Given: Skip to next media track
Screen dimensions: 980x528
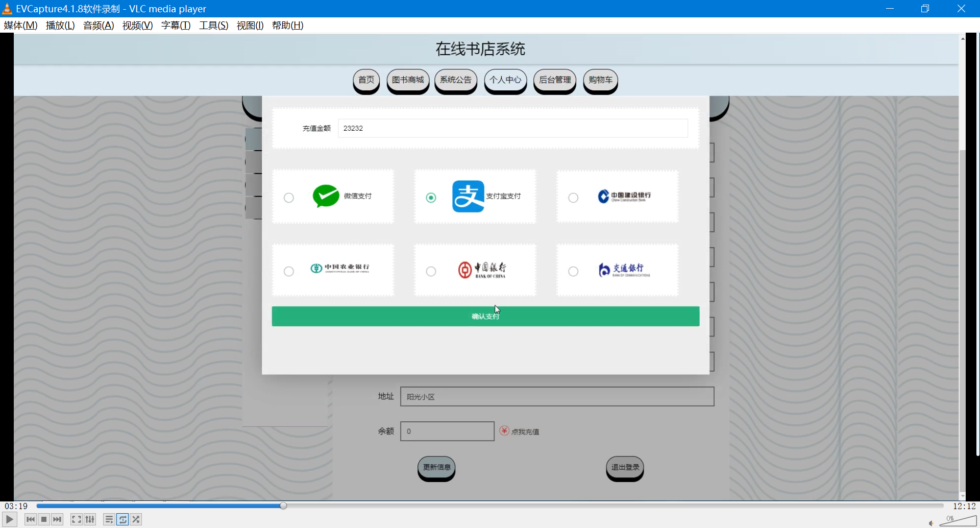Looking at the screenshot, I should click(57, 519).
